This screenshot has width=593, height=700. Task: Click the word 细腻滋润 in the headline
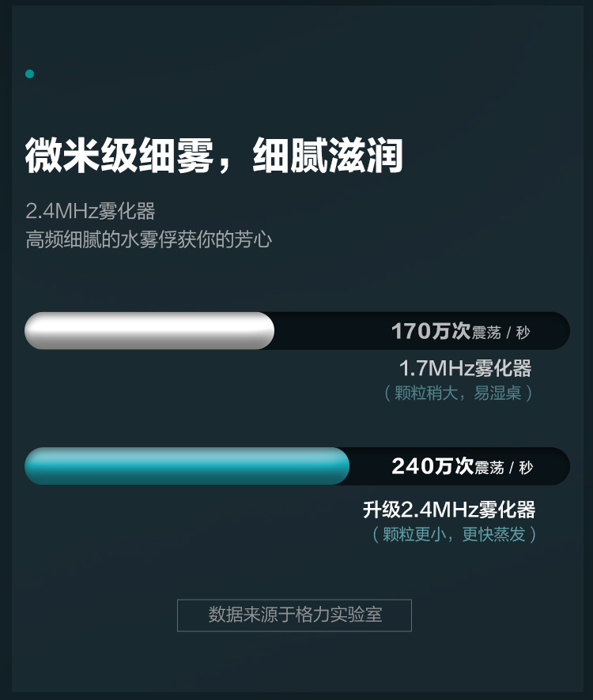coord(328,156)
